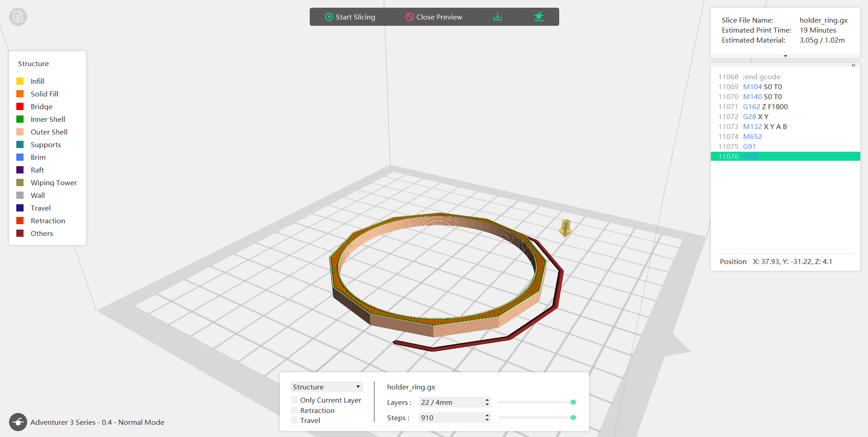Select gcode line 11072 G28 X Y
Image resolution: width=868 pixels, height=437 pixels.
tap(786, 116)
